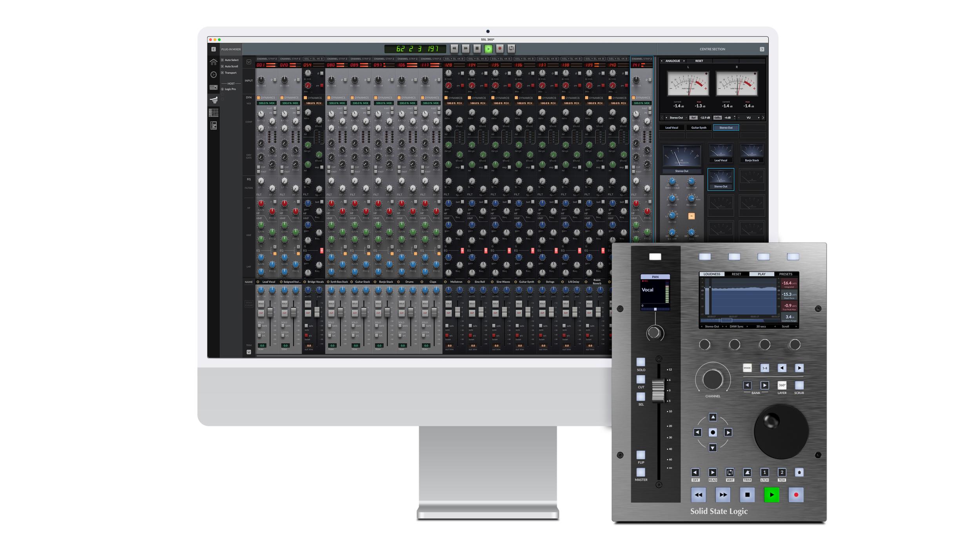Click the Home icon in sidebar
Viewport: 980px width, 551px height.
click(213, 62)
